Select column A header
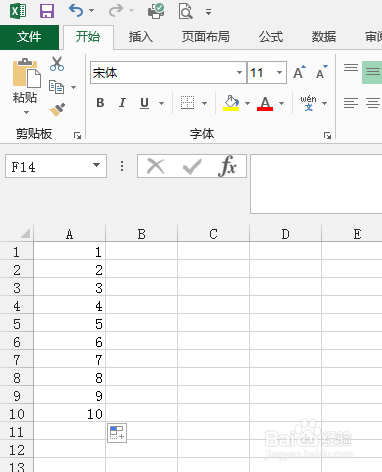The image size is (382, 472). point(69,234)
